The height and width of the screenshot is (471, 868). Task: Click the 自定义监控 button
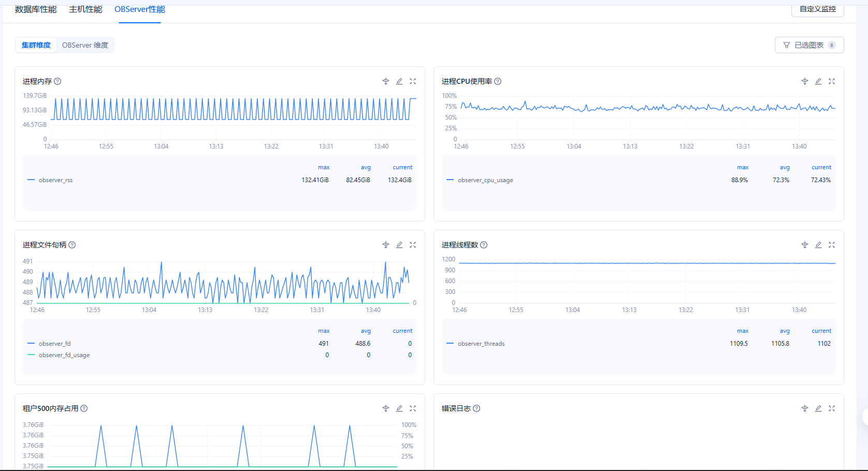pos(817,9)
